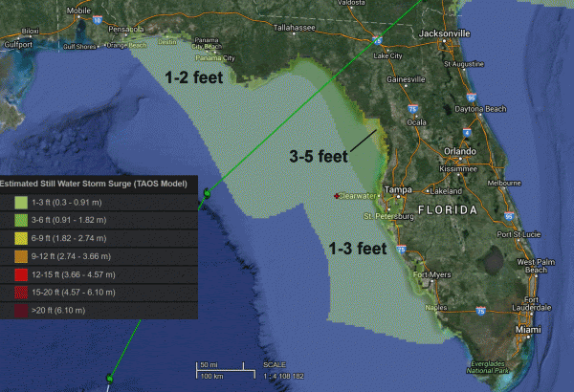
Task: Click the southern storm track marker above the map's lower edge
Action: click(109, 378)
